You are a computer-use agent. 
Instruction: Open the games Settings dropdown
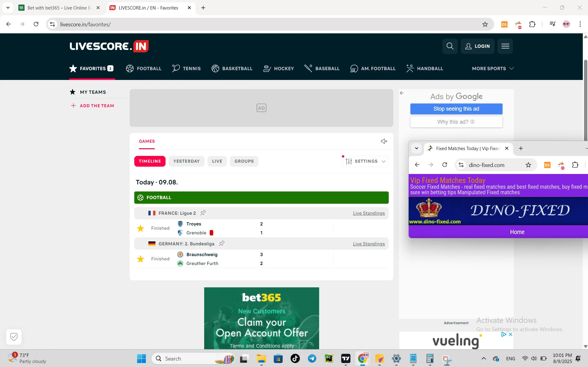pyautogui.click(x=365, y=161)
